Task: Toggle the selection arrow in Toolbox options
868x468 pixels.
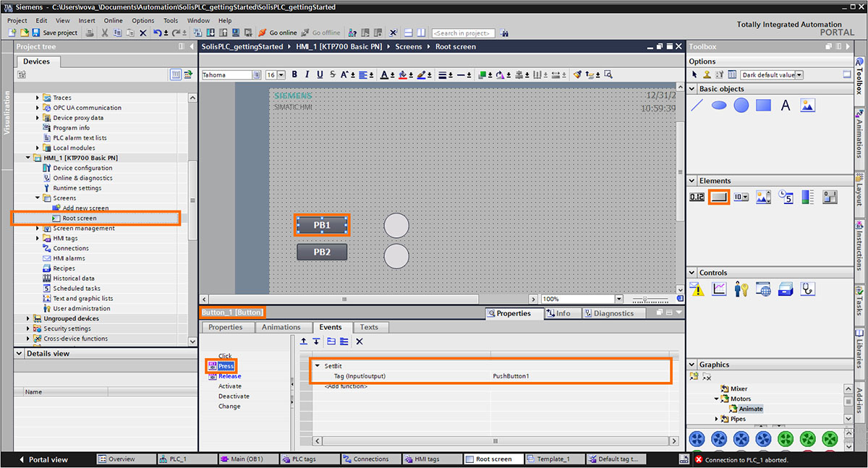Action: tap(695, 75)
